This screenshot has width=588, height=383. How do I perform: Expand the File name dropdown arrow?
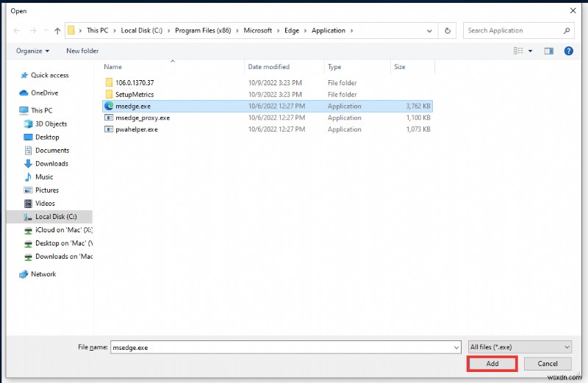pos(456,348)
